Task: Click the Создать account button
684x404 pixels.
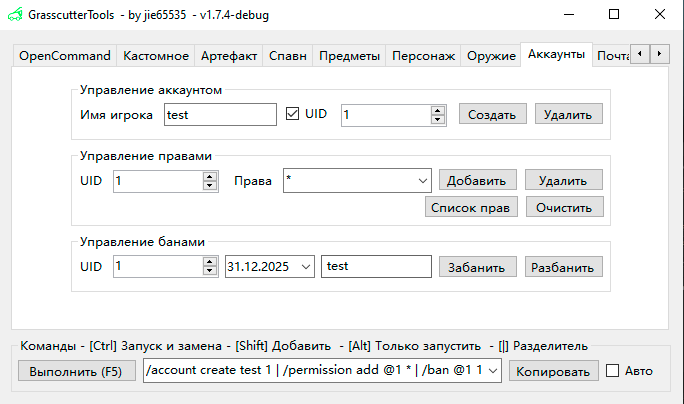Action: click(493, 114)
